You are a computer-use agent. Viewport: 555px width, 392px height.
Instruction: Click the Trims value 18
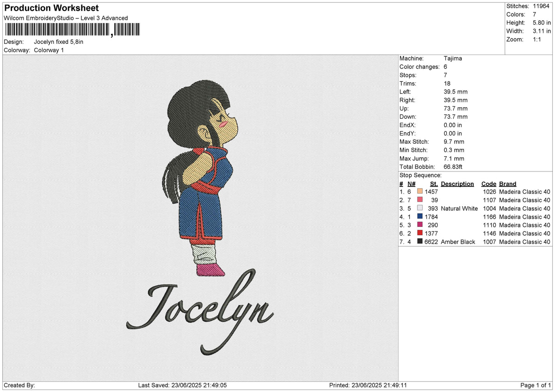[x=447, y=83]
